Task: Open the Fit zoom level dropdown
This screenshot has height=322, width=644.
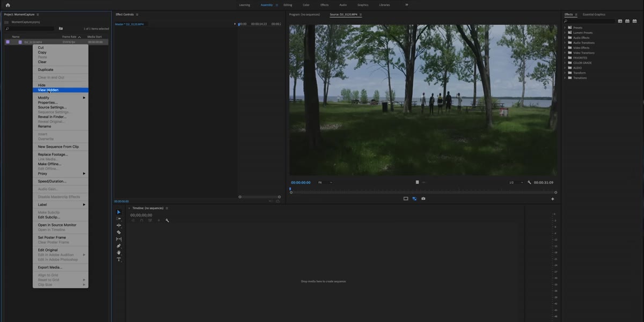Action: click(325, 182)
